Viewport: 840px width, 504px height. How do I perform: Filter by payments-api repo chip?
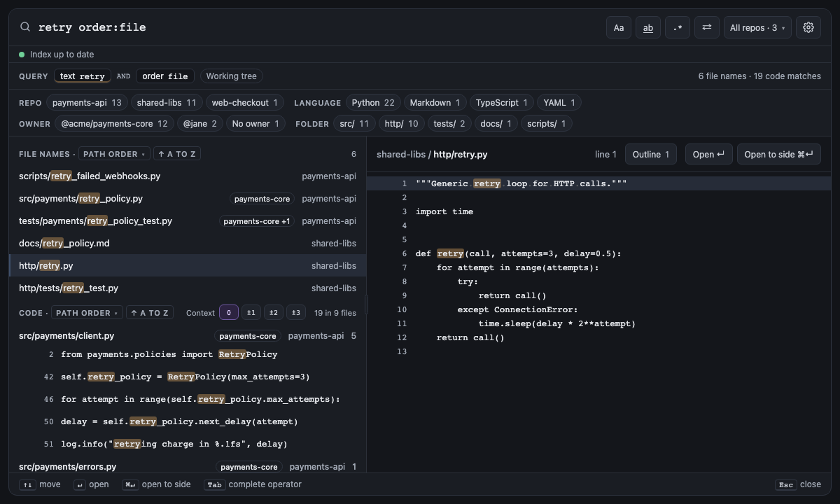point(87,103)
